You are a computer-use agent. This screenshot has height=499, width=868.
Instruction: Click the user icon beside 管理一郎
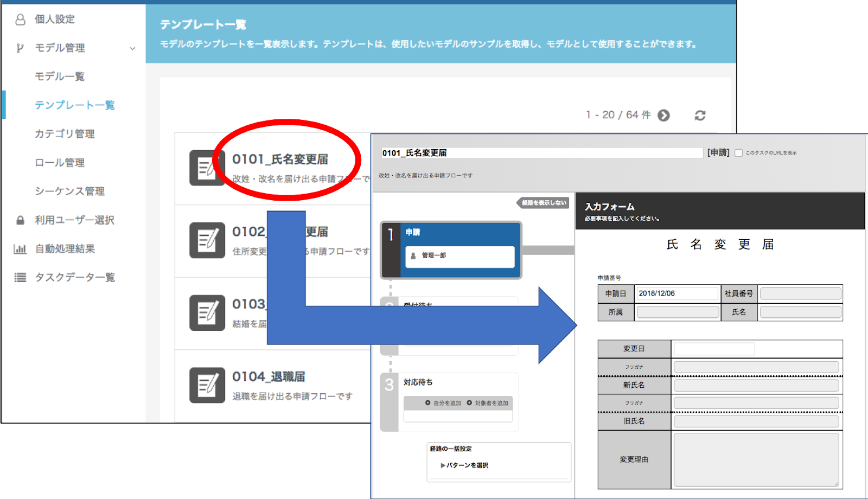click(x=413, y=256)
